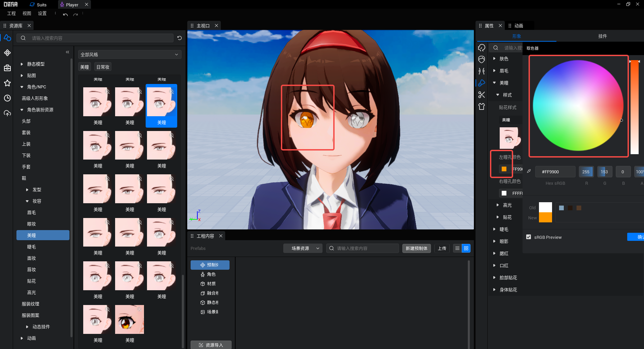The image size is (644, 349).
Task: Click the blue-gray recent color swatch
Action: click(561, 208)
